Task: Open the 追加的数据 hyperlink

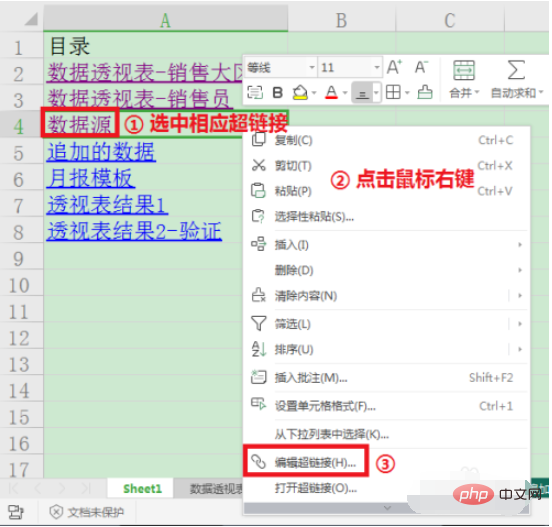Action: tap(101, 152)
